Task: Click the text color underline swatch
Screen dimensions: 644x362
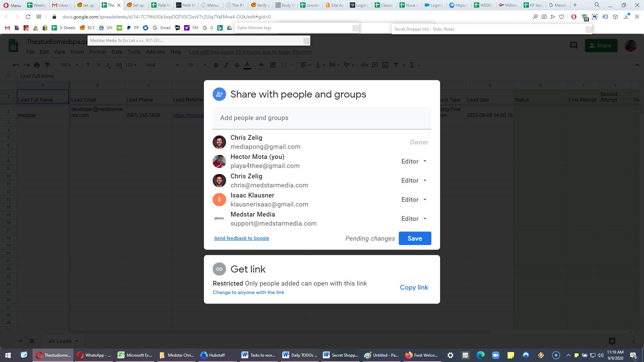Action: click(247, 65)
